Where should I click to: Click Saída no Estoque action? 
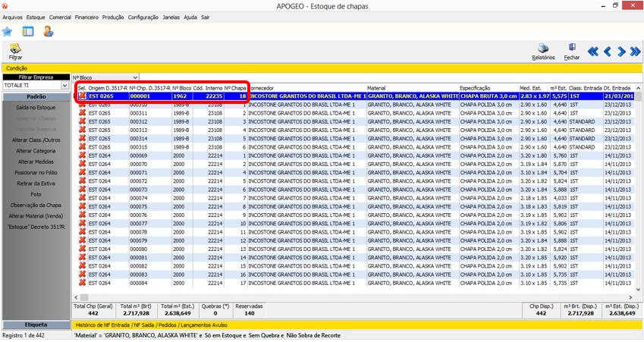click(x=36, y=108)
